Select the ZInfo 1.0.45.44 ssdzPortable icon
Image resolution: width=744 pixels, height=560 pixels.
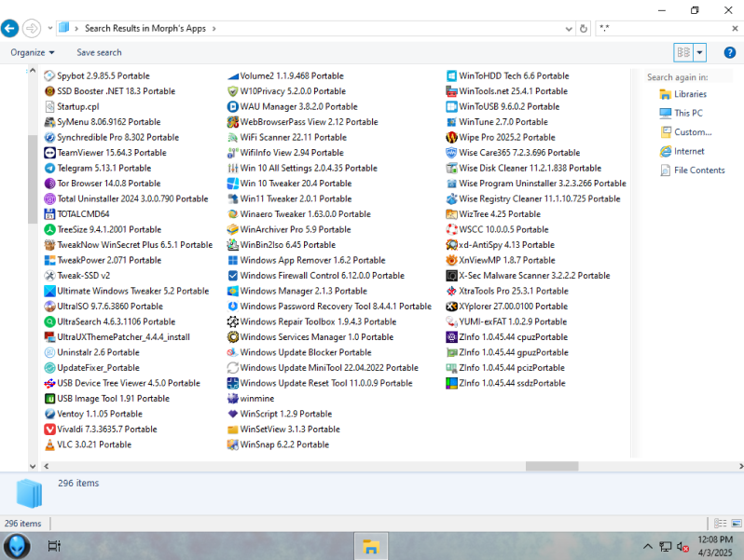point(451,383)
